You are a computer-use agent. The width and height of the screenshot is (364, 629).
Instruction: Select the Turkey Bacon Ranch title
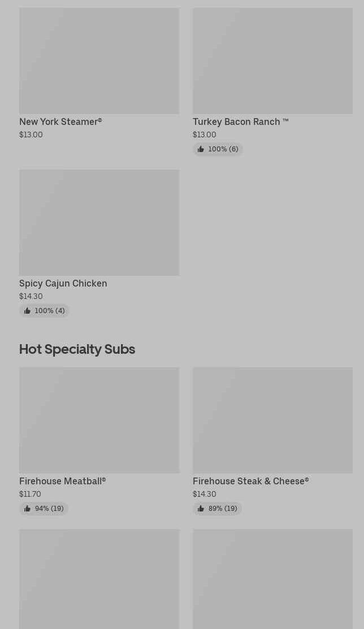coord(240,122)
